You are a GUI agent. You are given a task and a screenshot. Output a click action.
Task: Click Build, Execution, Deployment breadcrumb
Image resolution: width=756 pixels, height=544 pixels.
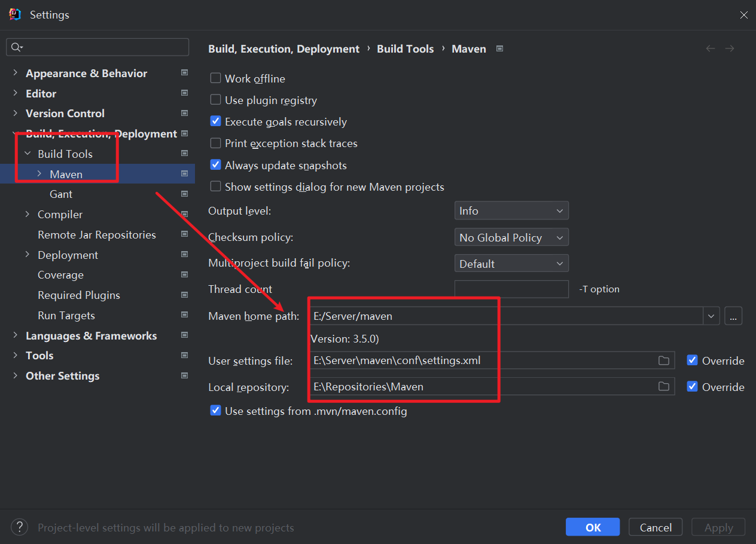coord(284,49)
